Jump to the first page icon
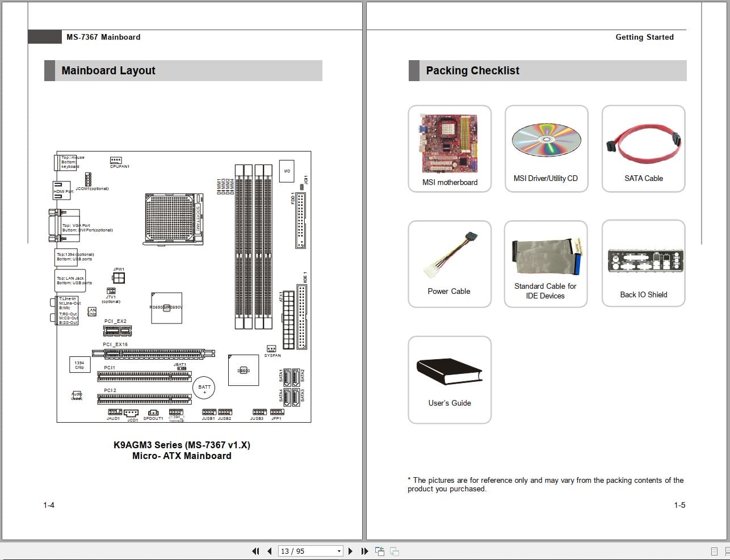Screen dimensions: 730x560 [x=255, y=551]
